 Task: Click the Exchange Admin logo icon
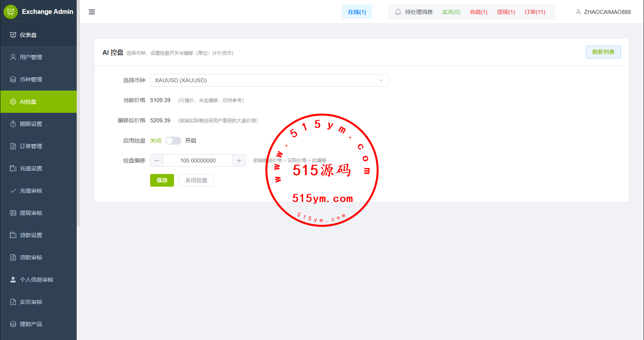tap(11, 12)
